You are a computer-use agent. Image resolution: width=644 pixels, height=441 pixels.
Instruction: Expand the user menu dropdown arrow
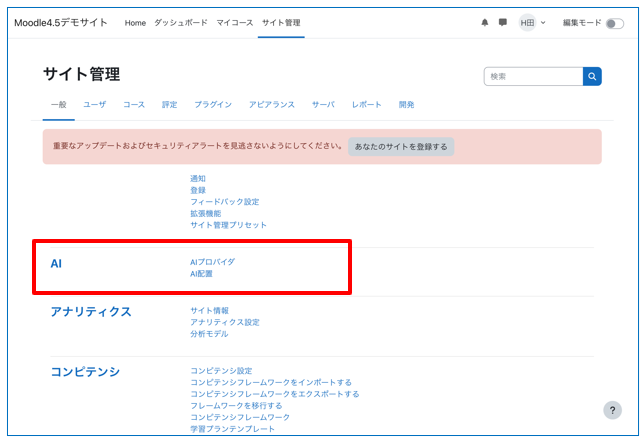543,22
